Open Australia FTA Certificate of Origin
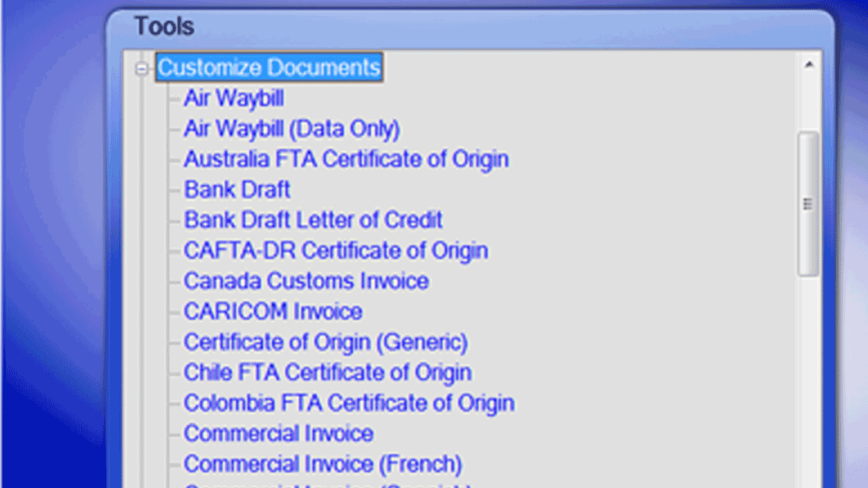Screen dimensions: 868x488 [x=346, y=158]
